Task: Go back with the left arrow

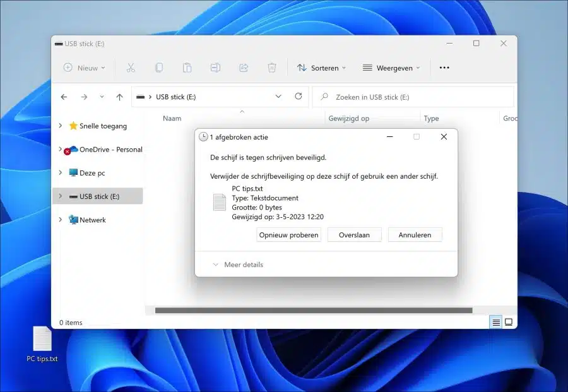Action: (x=64, y=97)
